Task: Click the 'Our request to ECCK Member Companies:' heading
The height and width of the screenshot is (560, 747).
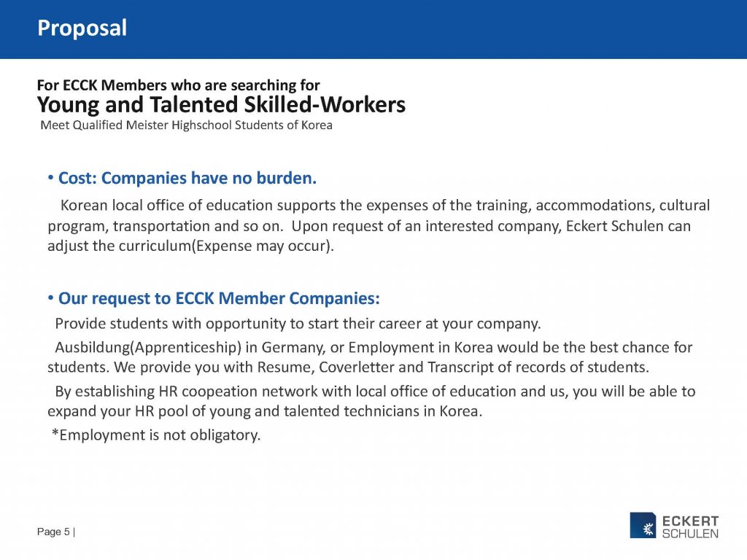Action: point(219,299)
